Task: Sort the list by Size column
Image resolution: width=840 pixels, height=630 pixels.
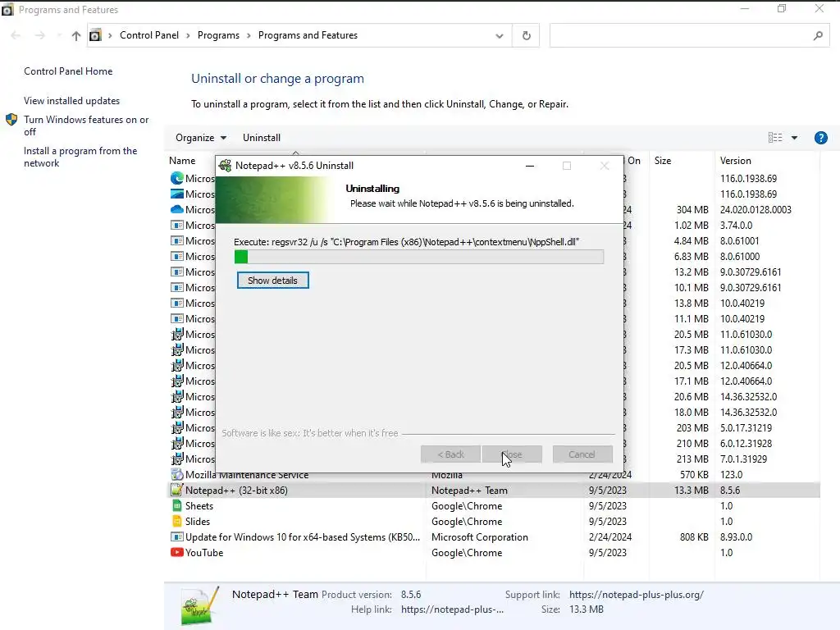Action: coord(663,161)
